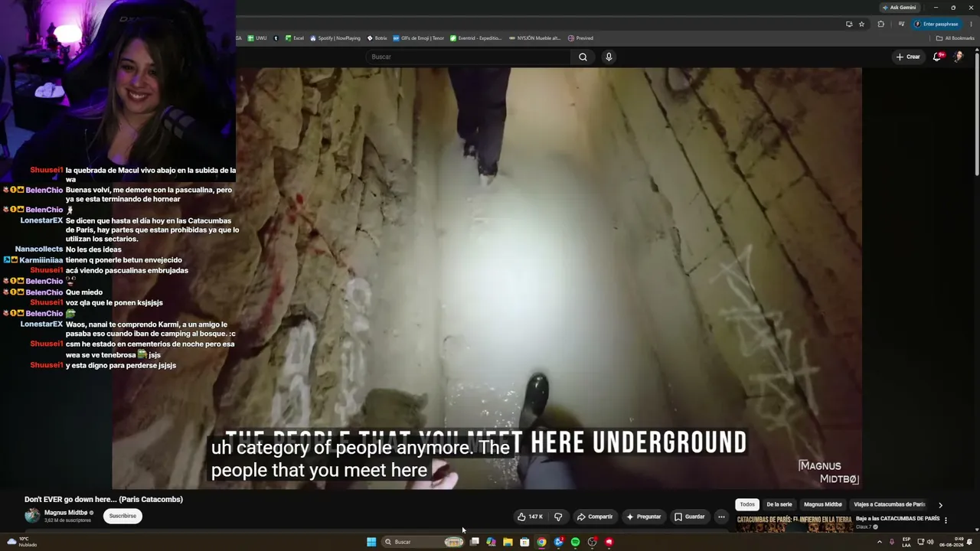Select the Magnus Midtbø filter chip
The image size is (980, 551).
click(x=823, y=504)
